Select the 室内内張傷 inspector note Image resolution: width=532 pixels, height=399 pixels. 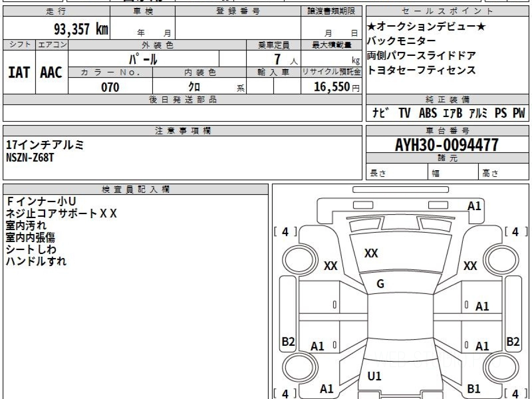31,237
